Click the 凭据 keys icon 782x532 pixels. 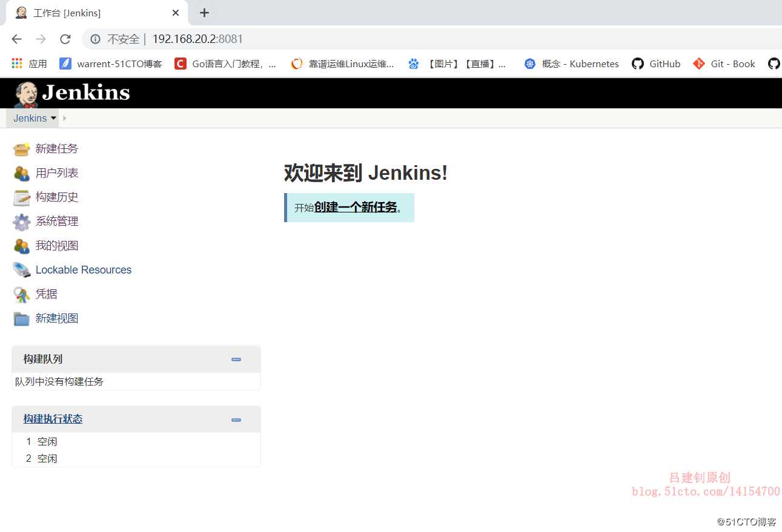tap(21, 295)
